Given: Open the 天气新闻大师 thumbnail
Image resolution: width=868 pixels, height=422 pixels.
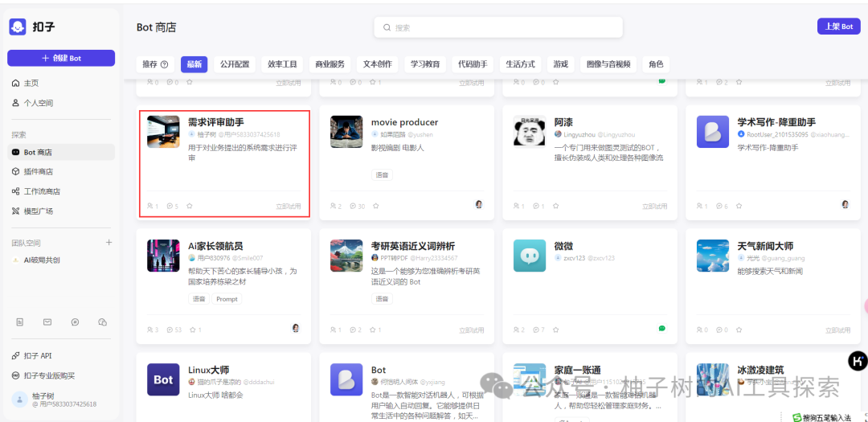Looking at the screenshot, I should tap(713, 256).
